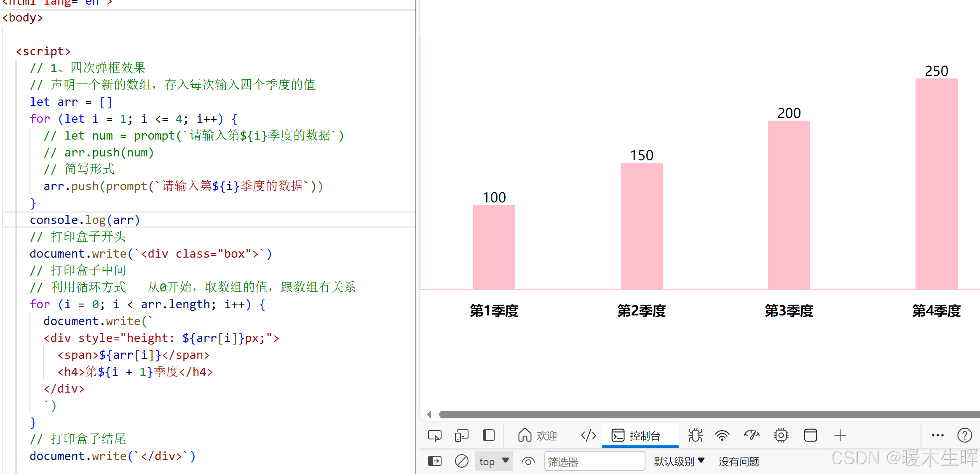Toggle the console sidebar panel
Viewport: 980px width, 474px height.
pyautogui.click(x=434, y=461)
